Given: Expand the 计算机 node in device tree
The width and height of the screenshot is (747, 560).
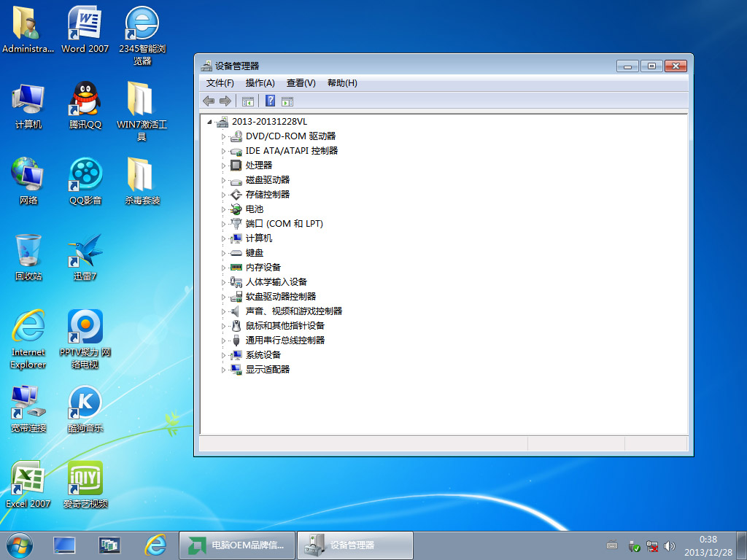Looking at the screenshot, I should pos(223,238).
